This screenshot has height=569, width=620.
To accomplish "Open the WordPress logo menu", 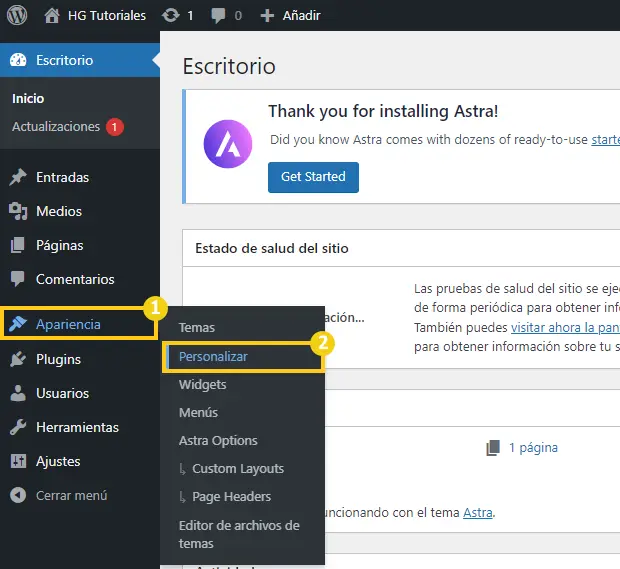I will 17,15.
